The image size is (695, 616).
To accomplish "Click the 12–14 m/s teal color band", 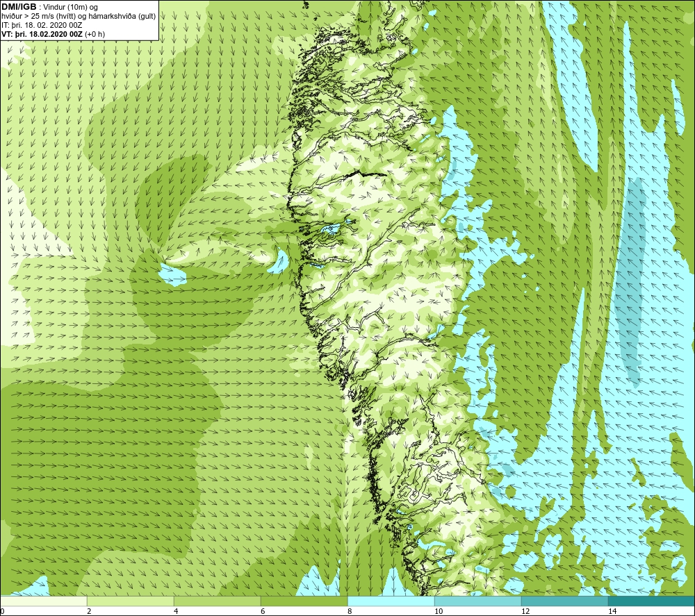I will click(564, 601).
